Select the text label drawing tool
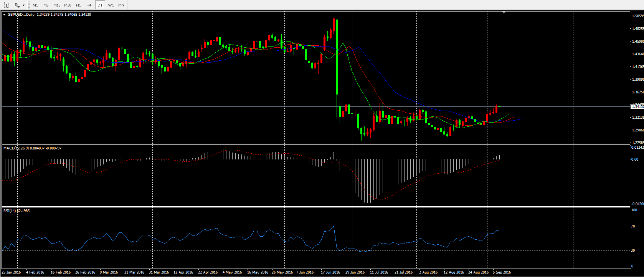The height and width of the screenshot is (277, 644). pos(6,5)
